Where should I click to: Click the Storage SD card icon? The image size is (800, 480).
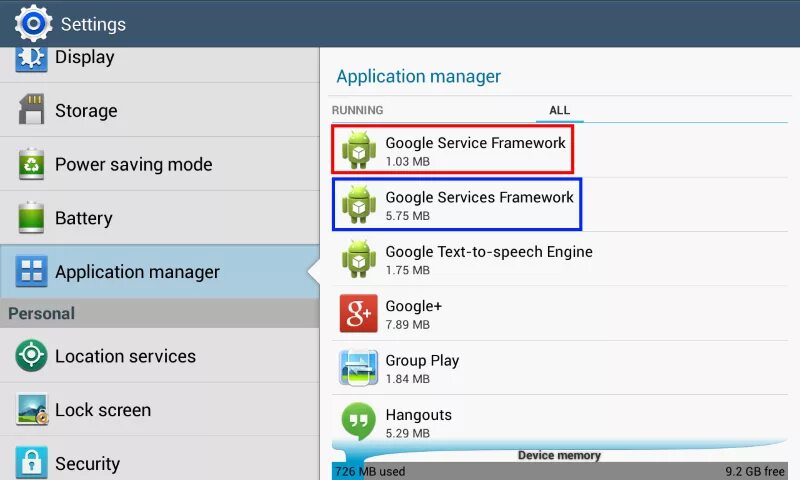tap(31, 109)
